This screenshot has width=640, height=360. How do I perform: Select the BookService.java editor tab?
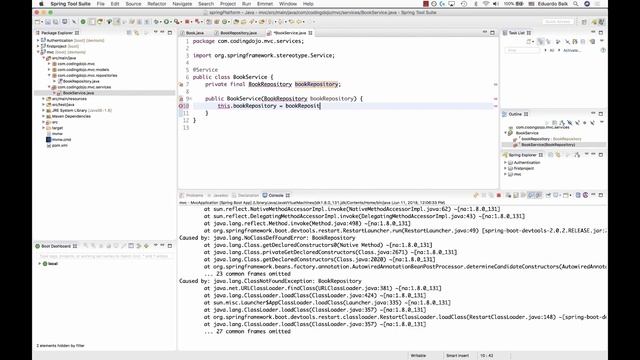click(290, 33)
